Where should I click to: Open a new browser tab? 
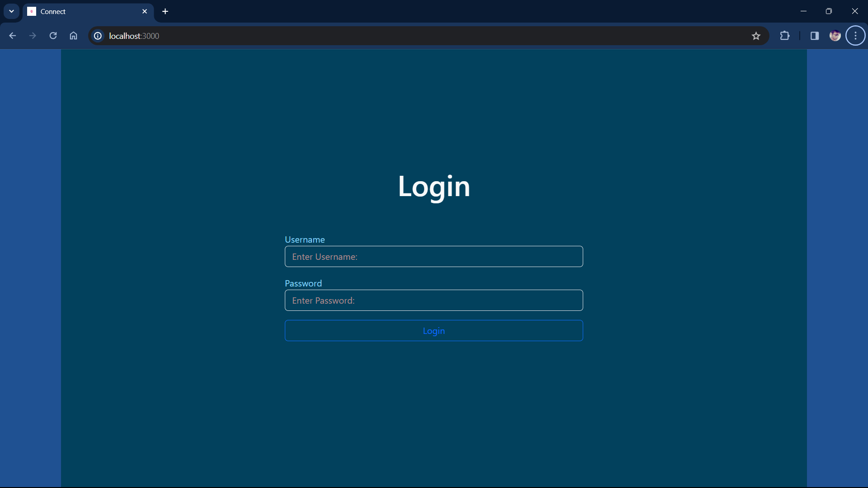[165, 11]
